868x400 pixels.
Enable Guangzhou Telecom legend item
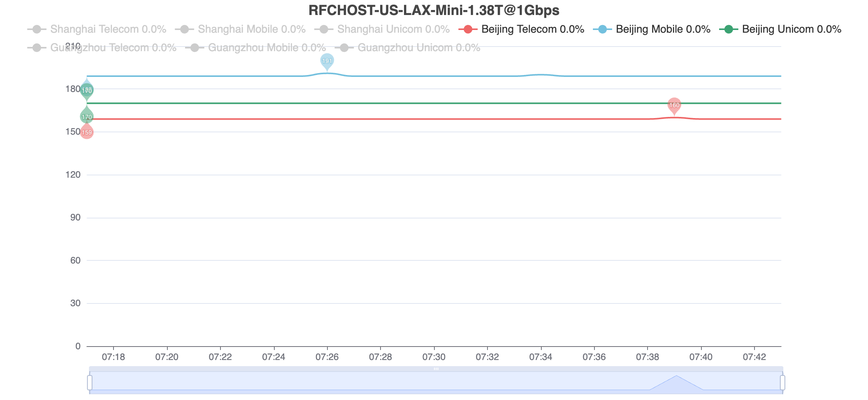102,48
